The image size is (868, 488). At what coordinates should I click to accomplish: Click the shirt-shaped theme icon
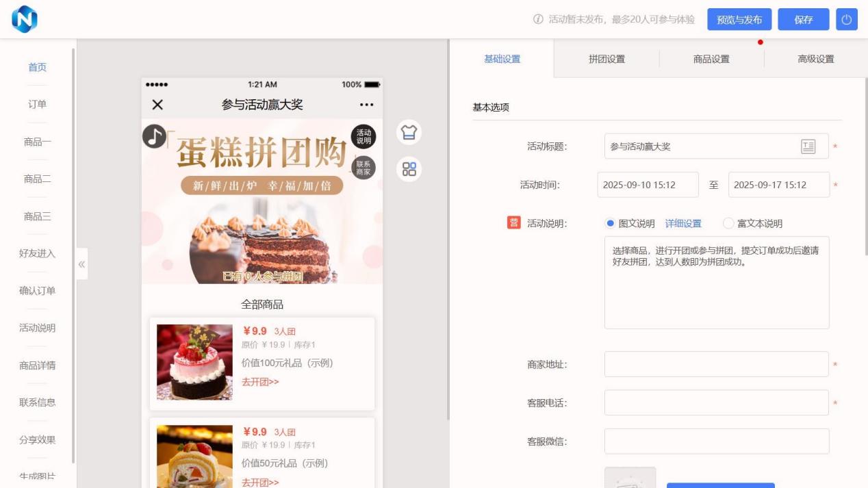coord(409,132)
